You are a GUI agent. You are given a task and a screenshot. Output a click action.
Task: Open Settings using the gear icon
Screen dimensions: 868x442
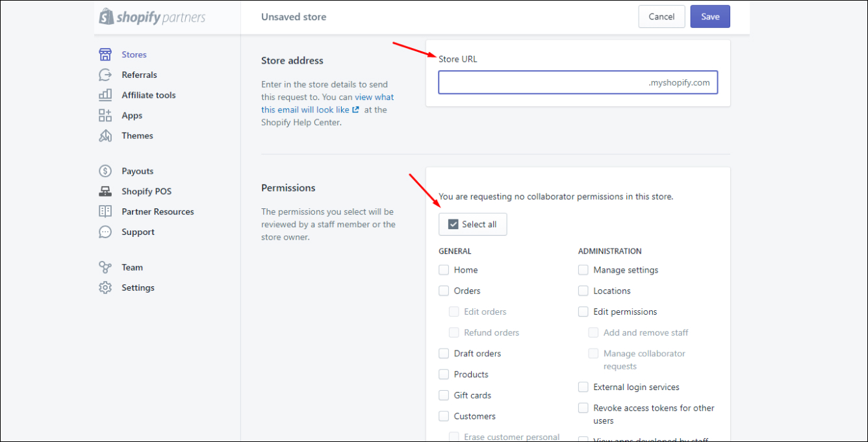105,288
